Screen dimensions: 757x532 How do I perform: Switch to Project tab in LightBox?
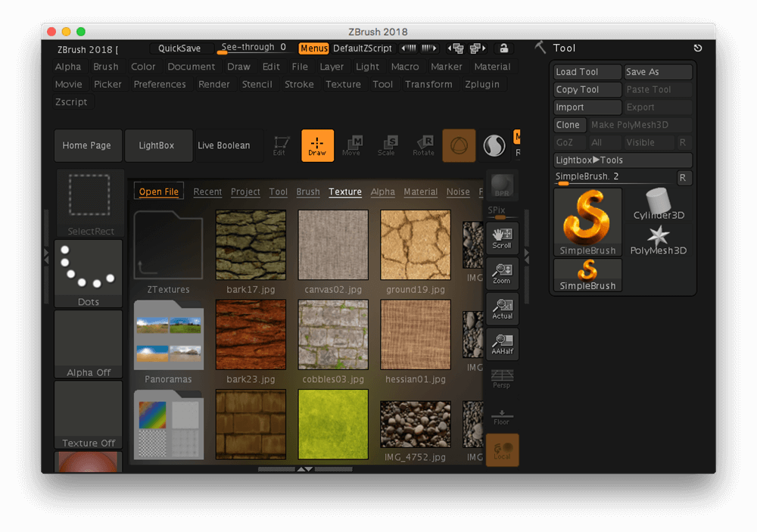(x=245, y=191)
